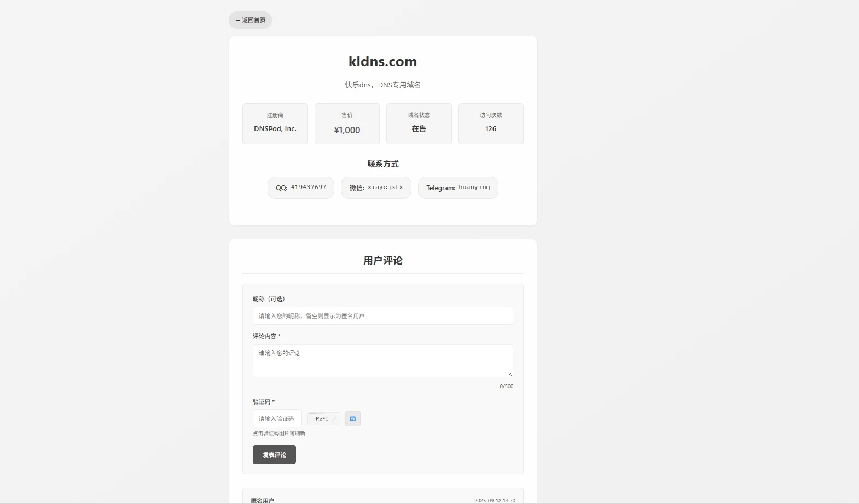Click the refresh captcha icon

[353, 419]
